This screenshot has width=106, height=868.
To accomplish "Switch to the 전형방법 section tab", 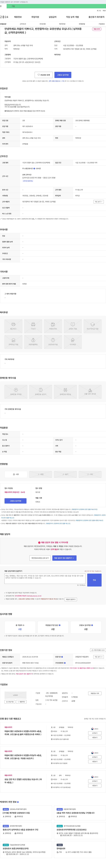I will 82,24.
